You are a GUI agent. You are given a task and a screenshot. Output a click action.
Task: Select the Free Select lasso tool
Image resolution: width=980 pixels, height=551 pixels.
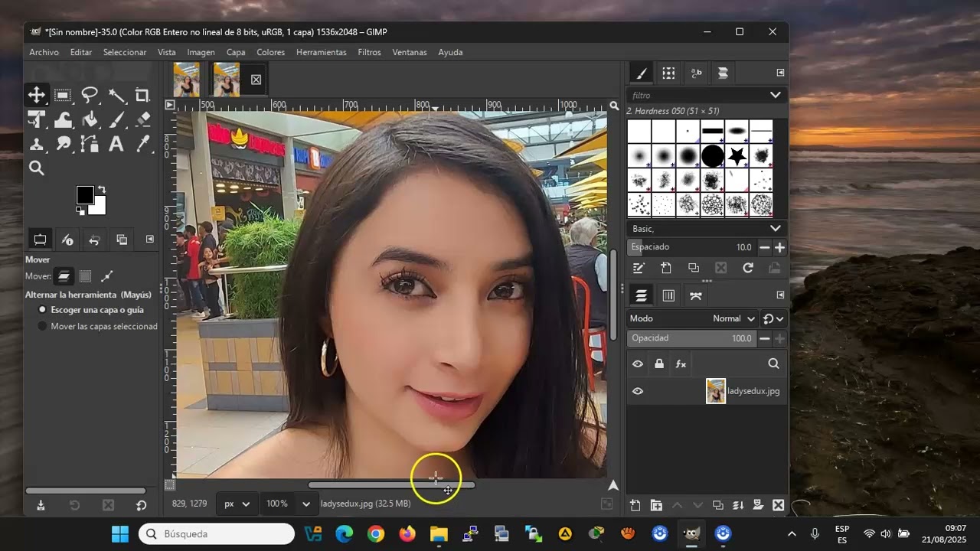(90, 95)
